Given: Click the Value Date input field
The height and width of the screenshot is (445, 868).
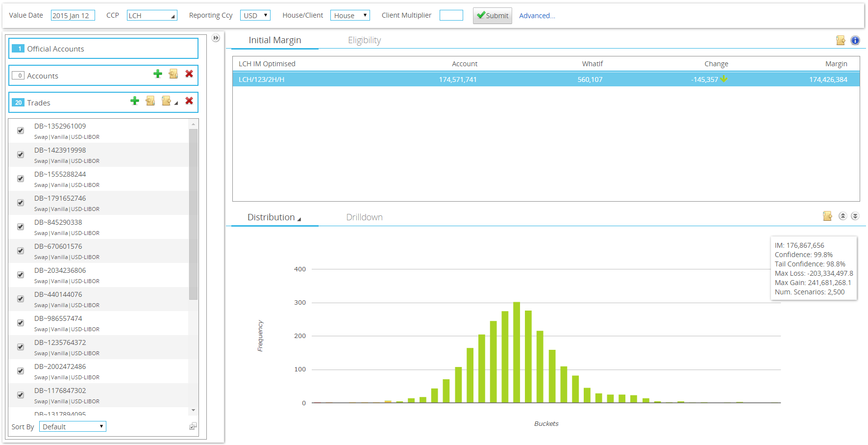Looking at the screenshot, I should click(x=73, y=16).
